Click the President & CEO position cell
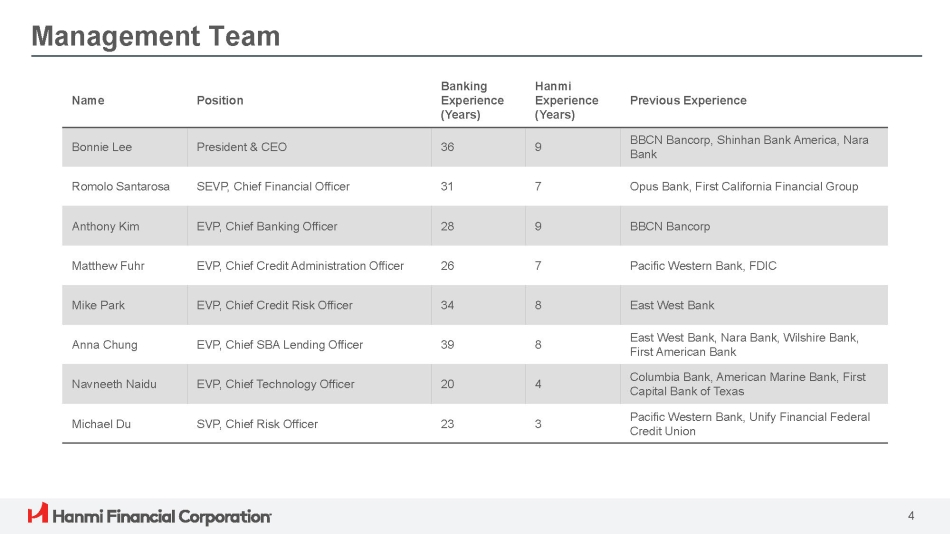Screen dimensions: 950x534 pyautogui.click(x=242, y=147)
